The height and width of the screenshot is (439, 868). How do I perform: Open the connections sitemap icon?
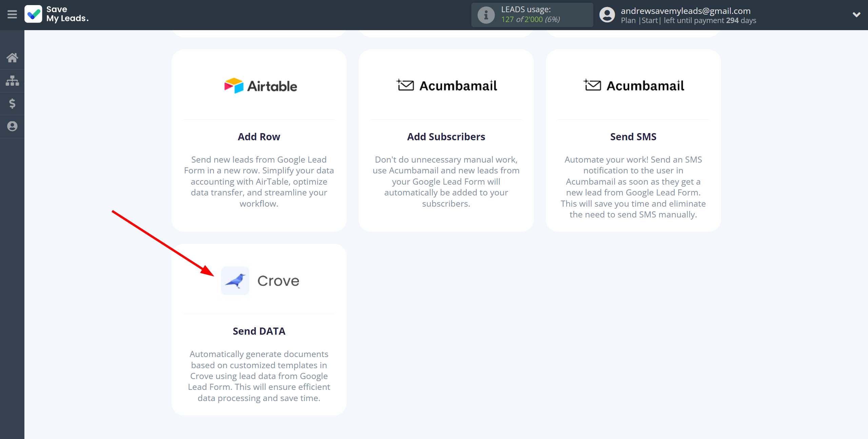click(x=12, y=81)
